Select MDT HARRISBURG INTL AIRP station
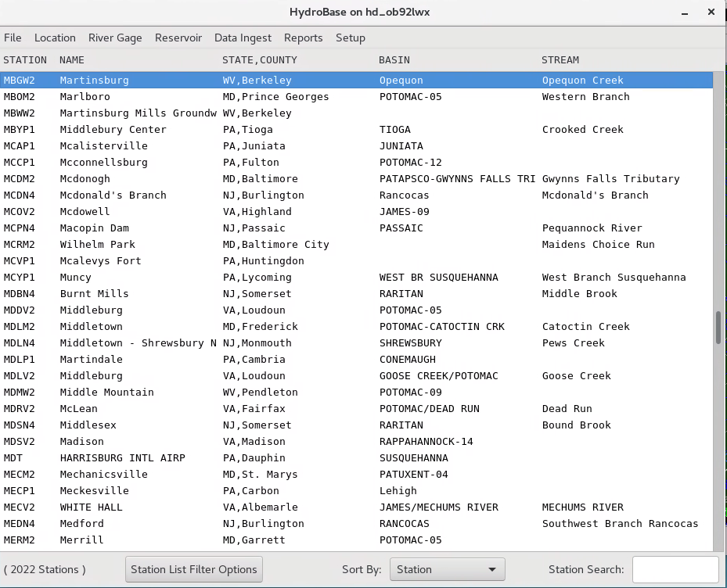This screenshot has width=727, height=588. point(356,457)
